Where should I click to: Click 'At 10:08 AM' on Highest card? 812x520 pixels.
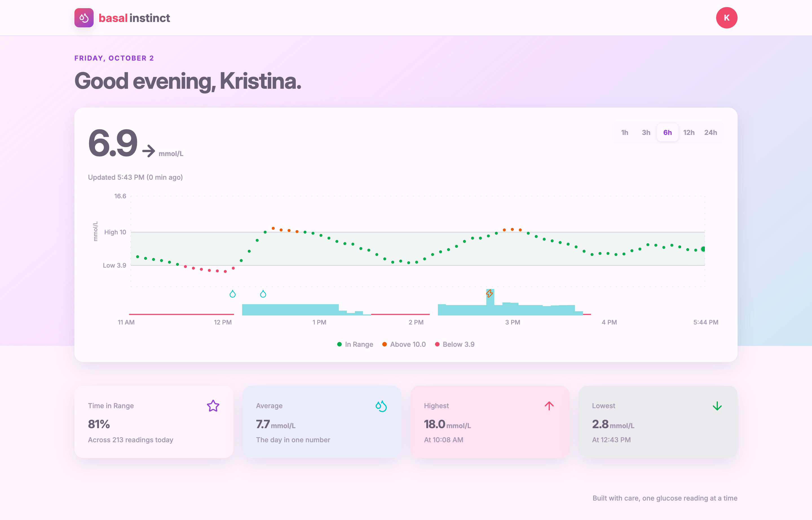point(443,440)
